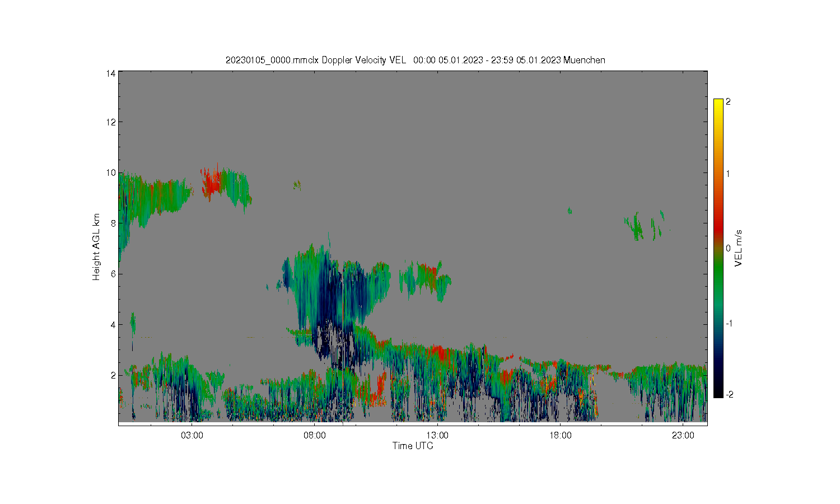Click the colorbar label -2 at the bottom

729,395
